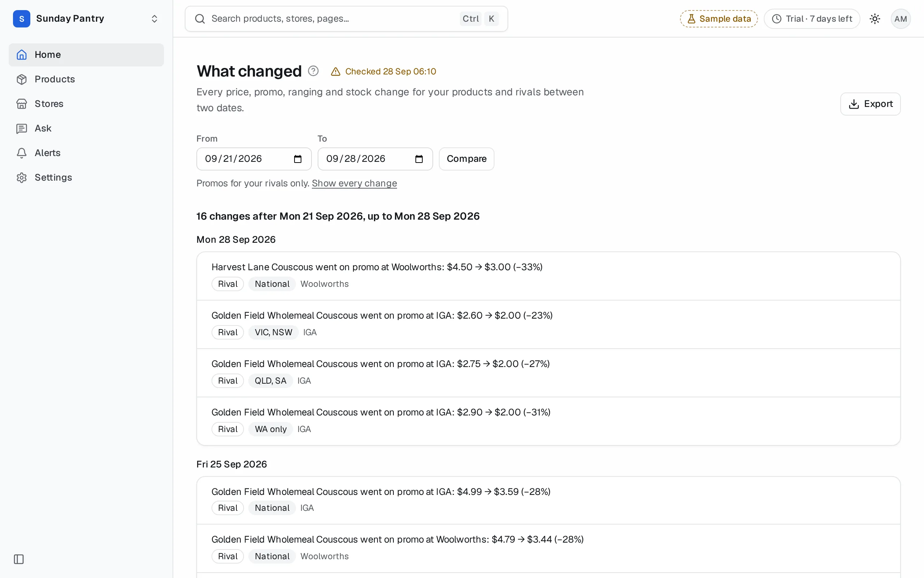The height and width of the screenshot is (578, 924).
Task: Go to Home in sidebar
Action: [86, 55]
